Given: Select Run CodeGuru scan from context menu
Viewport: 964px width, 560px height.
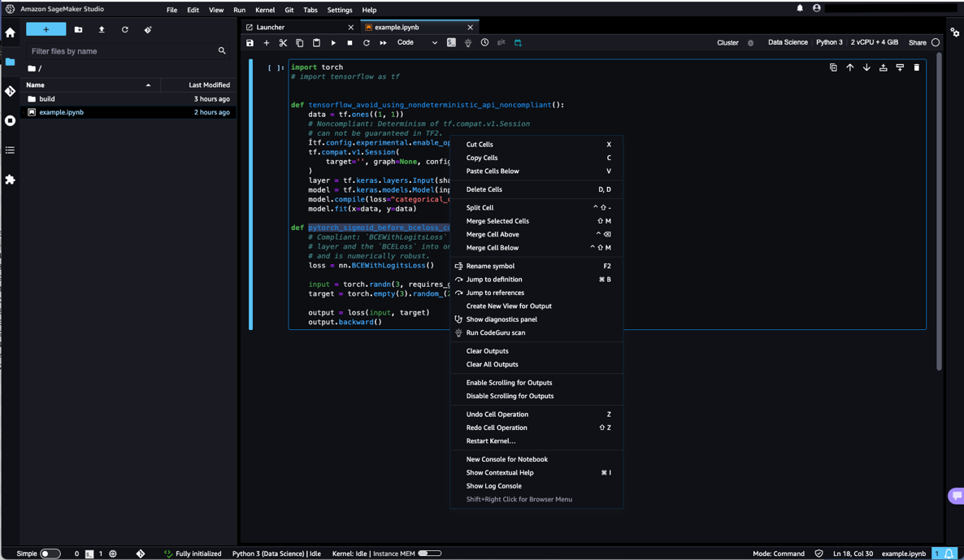Looking at the screenshot, I should [495, 332].
